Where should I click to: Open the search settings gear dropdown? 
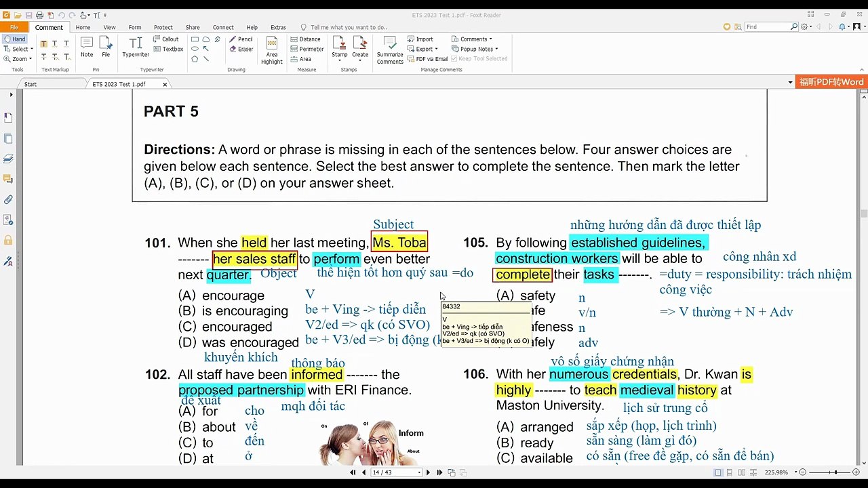[x=806, y=27]
